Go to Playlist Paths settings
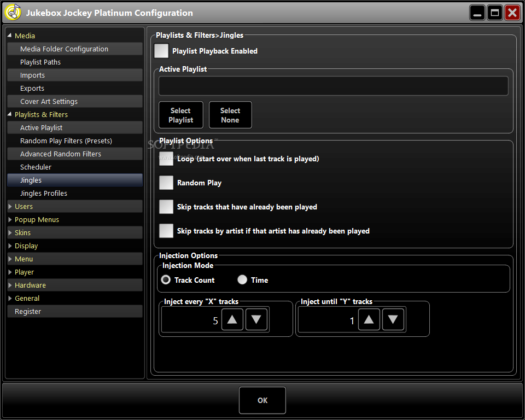This screenshot has height=420, width=525. tap(75, 62)
